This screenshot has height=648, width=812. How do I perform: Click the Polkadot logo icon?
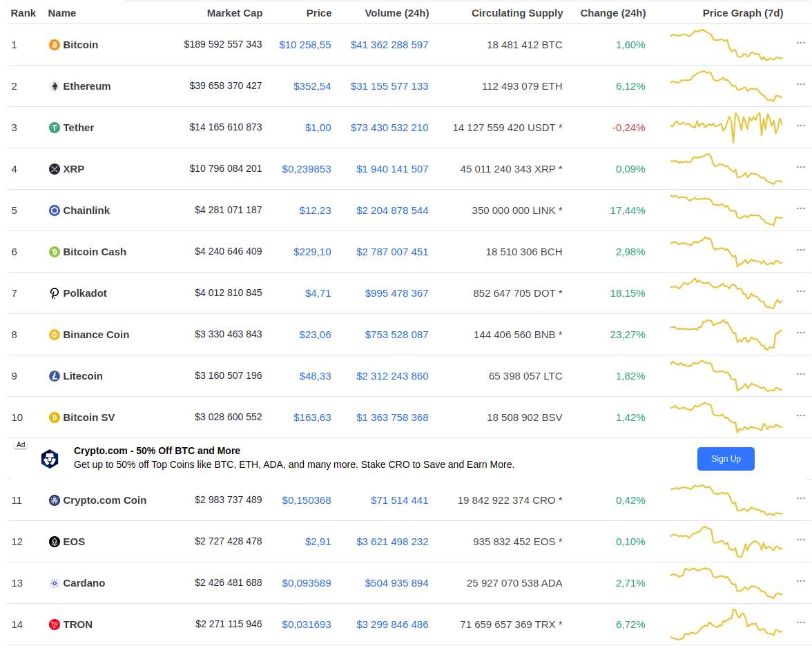[x=55, y=293]
